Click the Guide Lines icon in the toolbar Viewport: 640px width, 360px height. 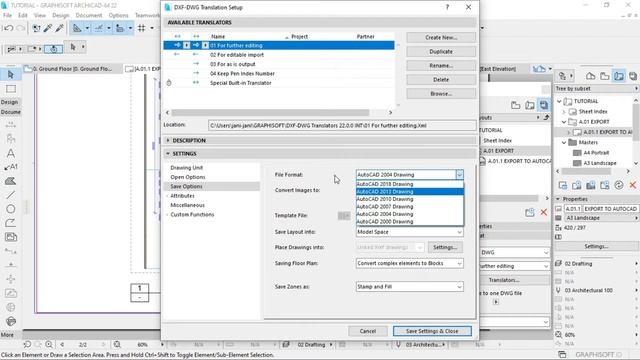pyautogui.click(x=98, y=28)
